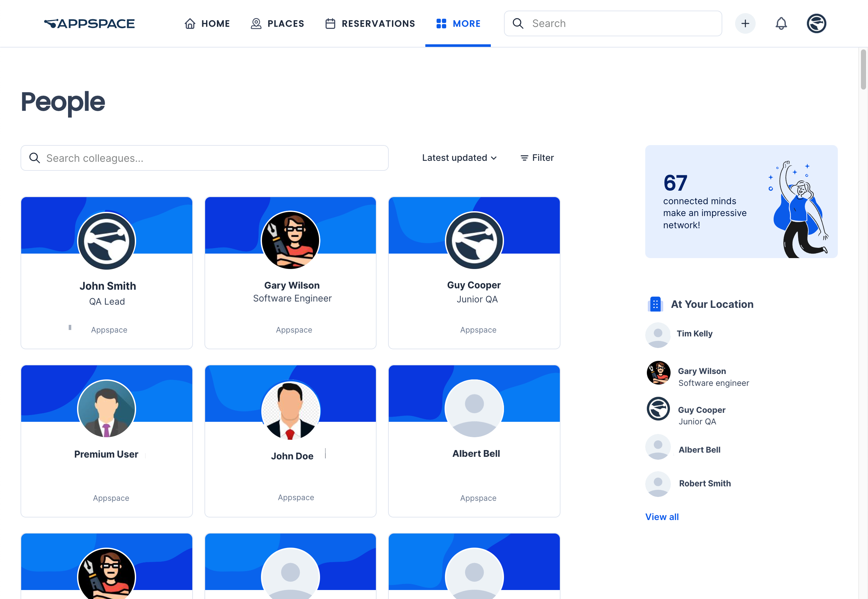Open Guy Cooper's card name
868x599 pixels.
pyautogui.click(x=474, y=285)
